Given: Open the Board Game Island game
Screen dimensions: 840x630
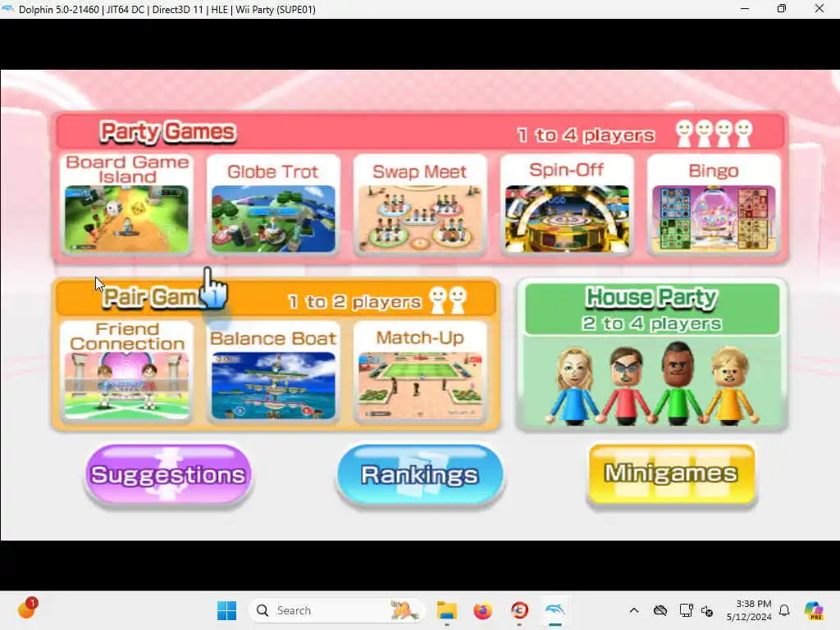Looking at the screenshot, I should click(x=127, y=204).
